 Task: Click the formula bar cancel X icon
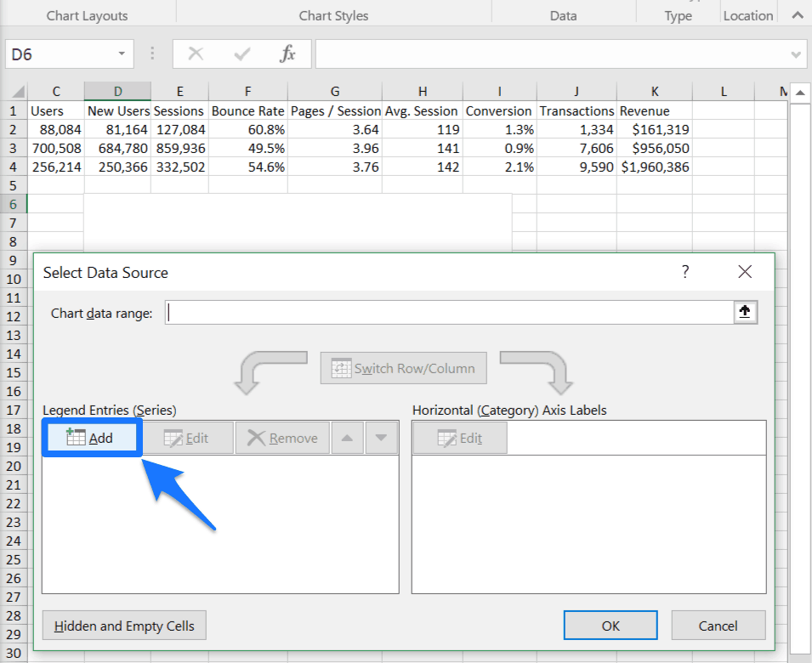pos(196,54)
